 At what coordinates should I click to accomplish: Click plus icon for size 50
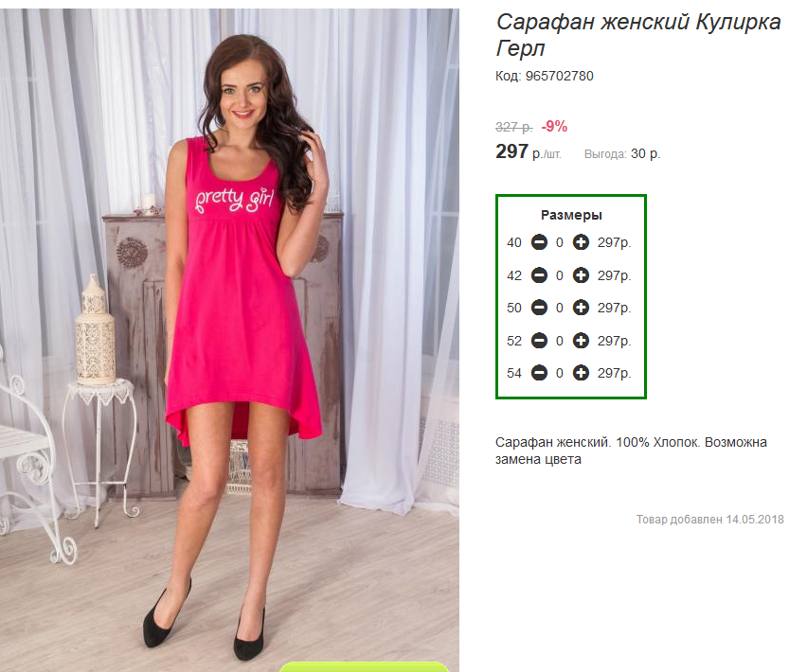tap(581, 308)
